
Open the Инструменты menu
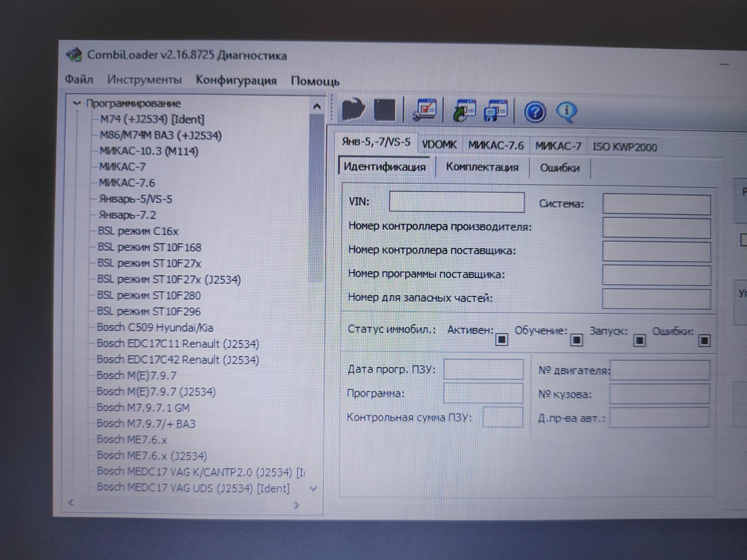[x=144, y=80]
